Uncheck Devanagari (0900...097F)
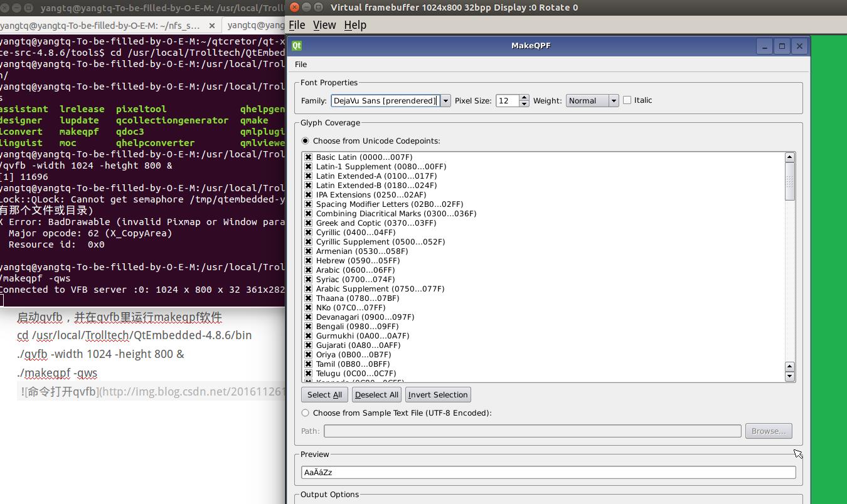The height and width of the screenshot is (504, 847). [x=308, y=317]
